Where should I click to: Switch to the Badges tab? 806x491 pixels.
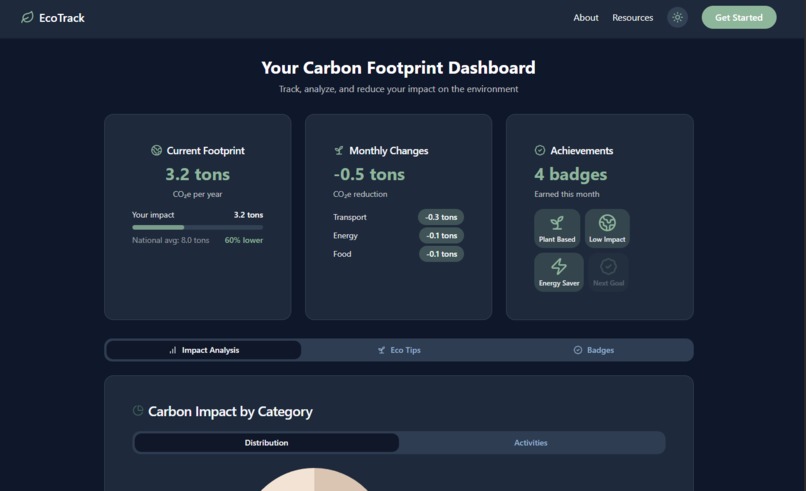[594, 350]
